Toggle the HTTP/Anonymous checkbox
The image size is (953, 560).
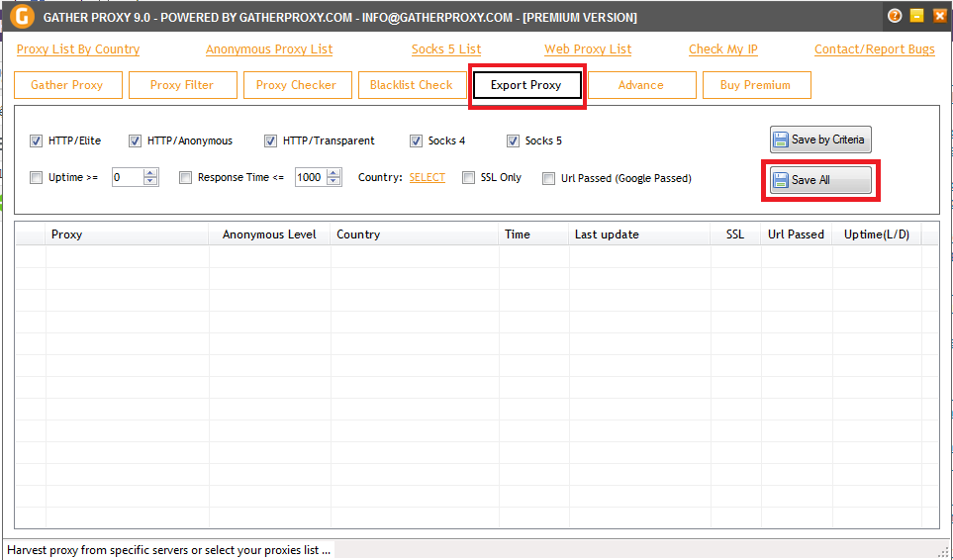[x=135, y=140]
